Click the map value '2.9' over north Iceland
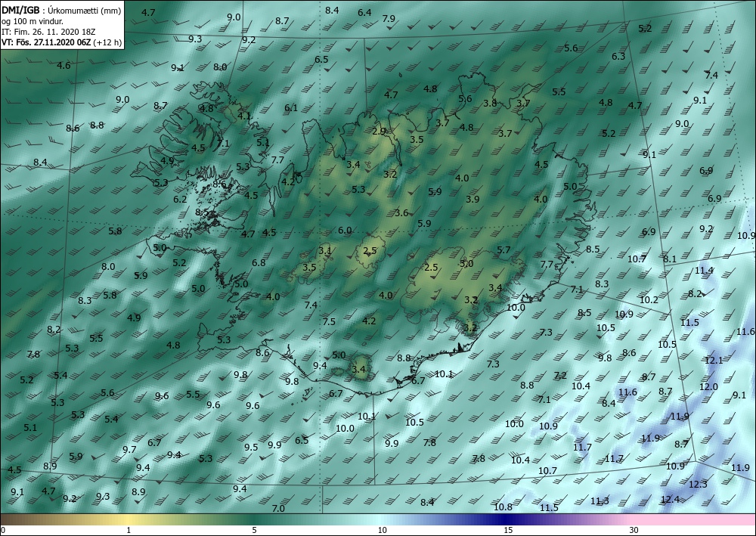Image resolution: width=756 pixels, height=536 pixels. [379, 131]
